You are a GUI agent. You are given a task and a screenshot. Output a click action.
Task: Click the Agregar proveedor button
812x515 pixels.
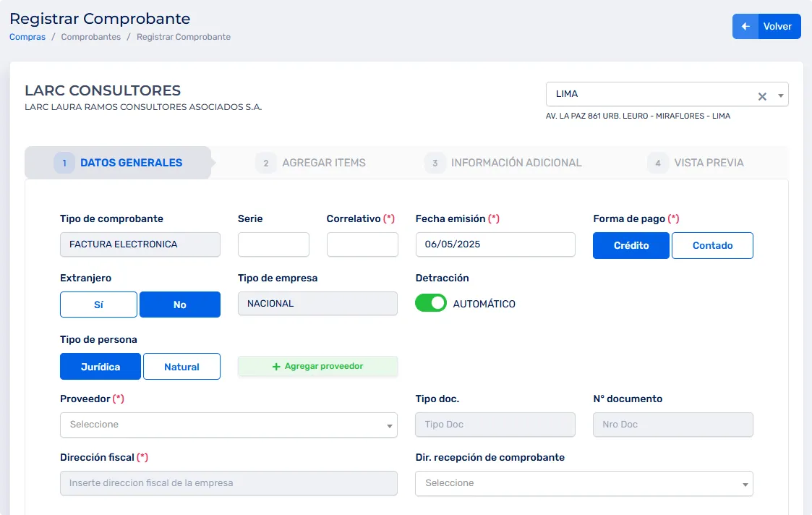(317, 366)
